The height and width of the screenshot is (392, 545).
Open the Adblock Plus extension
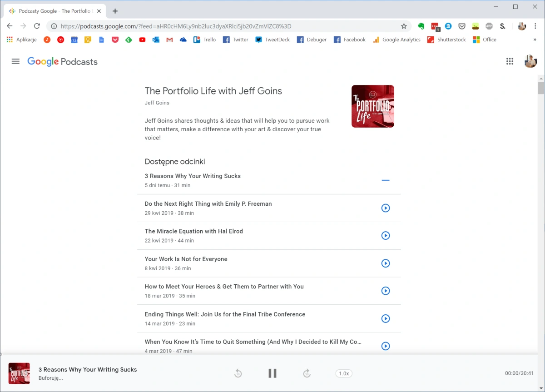[x=489, y=26]
